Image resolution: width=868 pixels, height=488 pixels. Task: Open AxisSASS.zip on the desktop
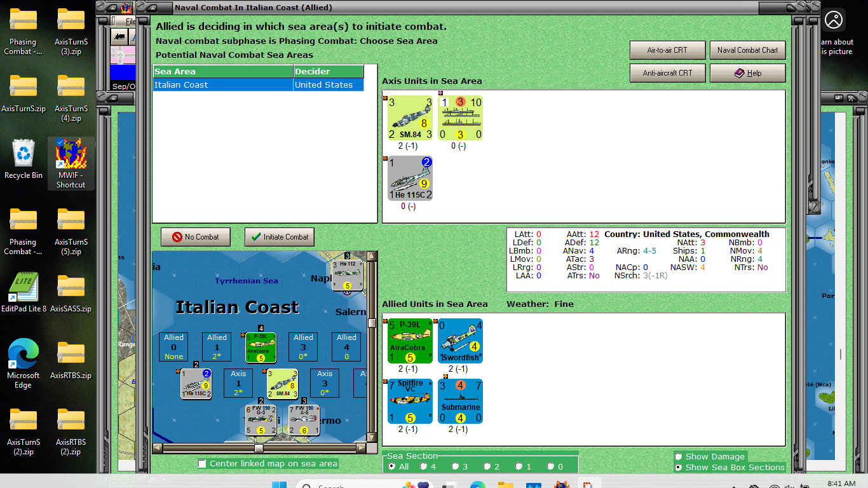(x=71, y=293)
